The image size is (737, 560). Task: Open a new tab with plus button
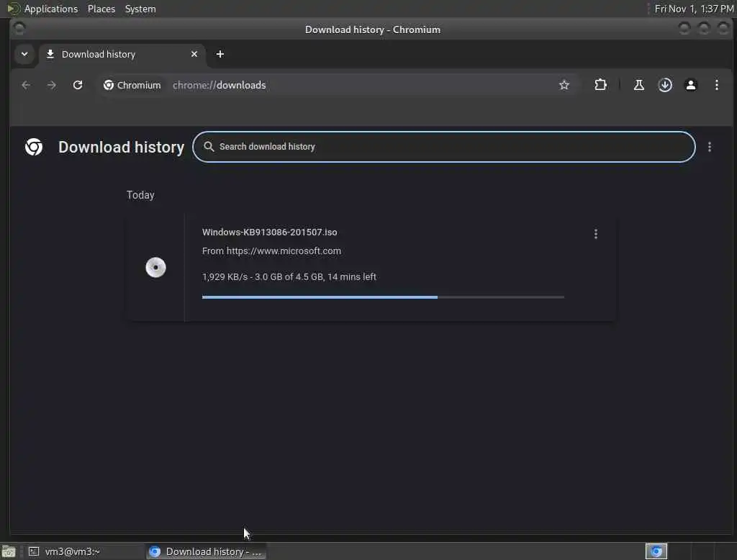[220, 54]
